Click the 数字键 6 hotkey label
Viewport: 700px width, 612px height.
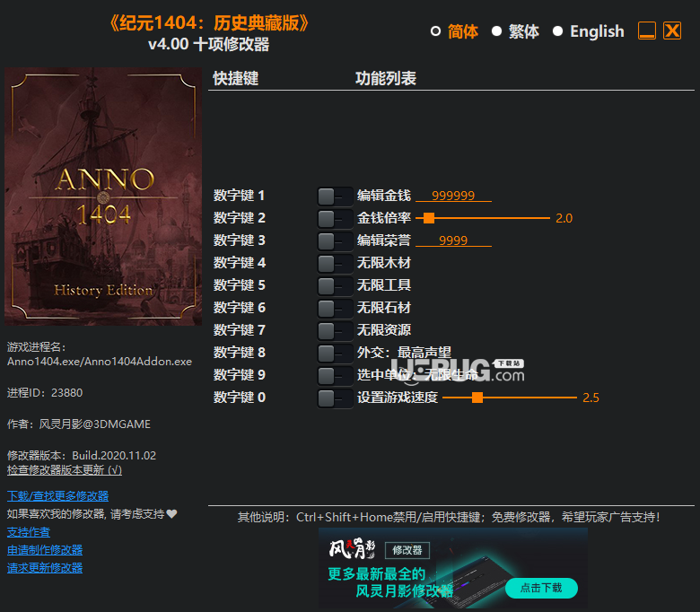[x=239, y=308]
